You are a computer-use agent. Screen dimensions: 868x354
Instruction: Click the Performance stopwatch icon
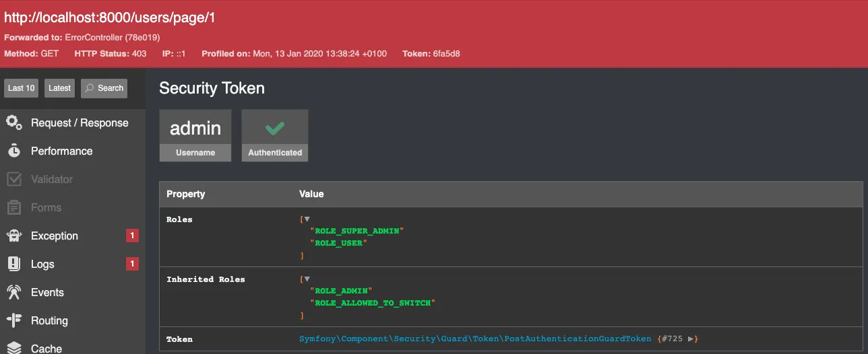14,151
